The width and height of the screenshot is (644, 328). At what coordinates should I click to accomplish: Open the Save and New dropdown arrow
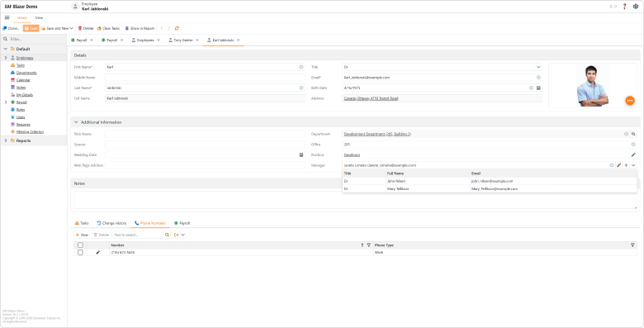click(x=71, y=28)
